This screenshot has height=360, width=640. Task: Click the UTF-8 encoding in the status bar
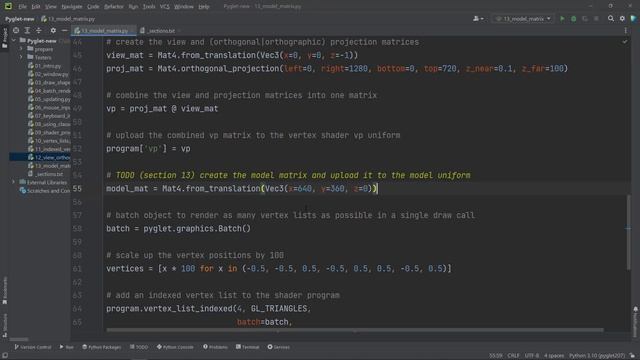(532, 356)
